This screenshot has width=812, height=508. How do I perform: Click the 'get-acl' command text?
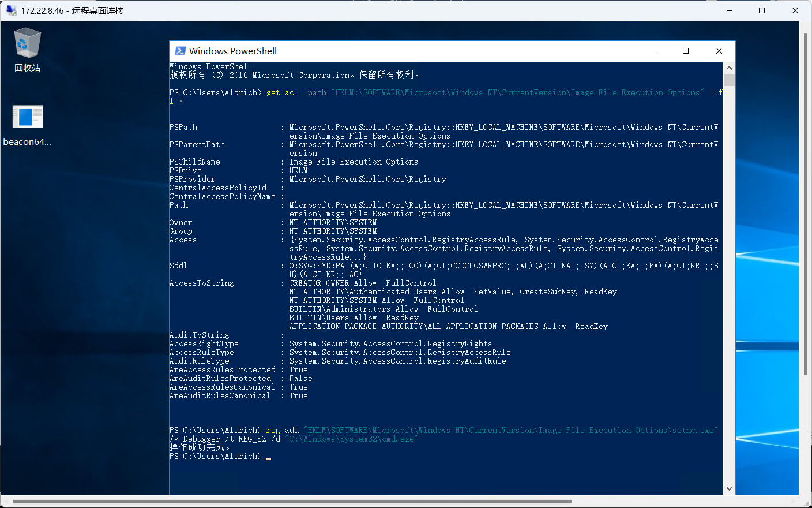click(283, 92)
